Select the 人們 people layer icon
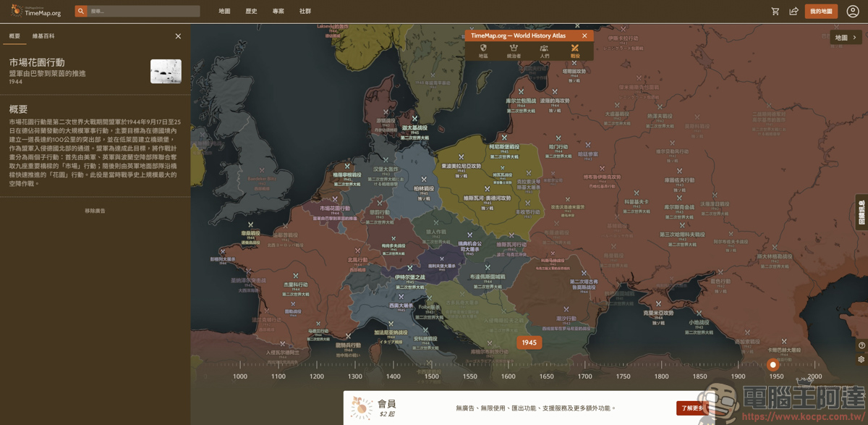This screenshot has width=868, height=425. [544, 51]
